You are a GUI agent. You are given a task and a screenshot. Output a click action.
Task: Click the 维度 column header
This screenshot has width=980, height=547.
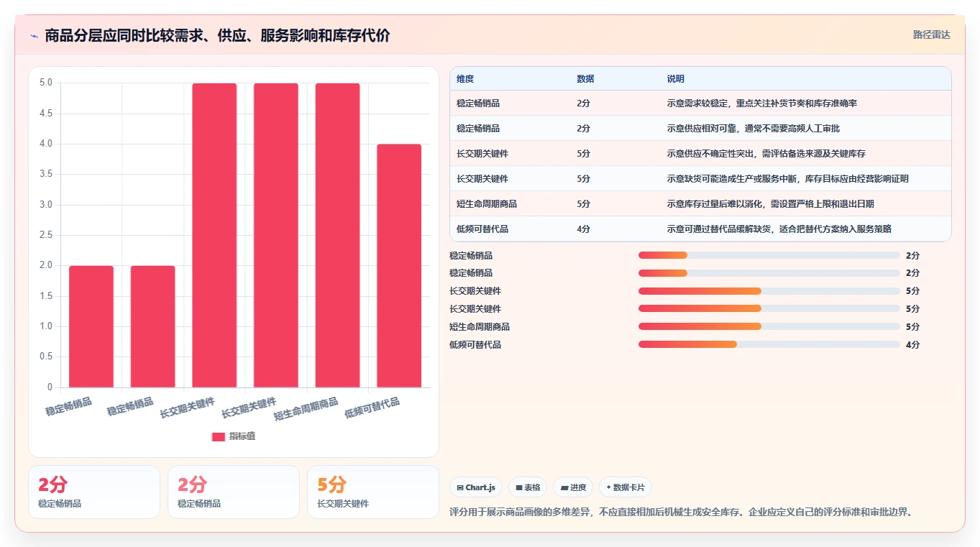pos(465,79)
